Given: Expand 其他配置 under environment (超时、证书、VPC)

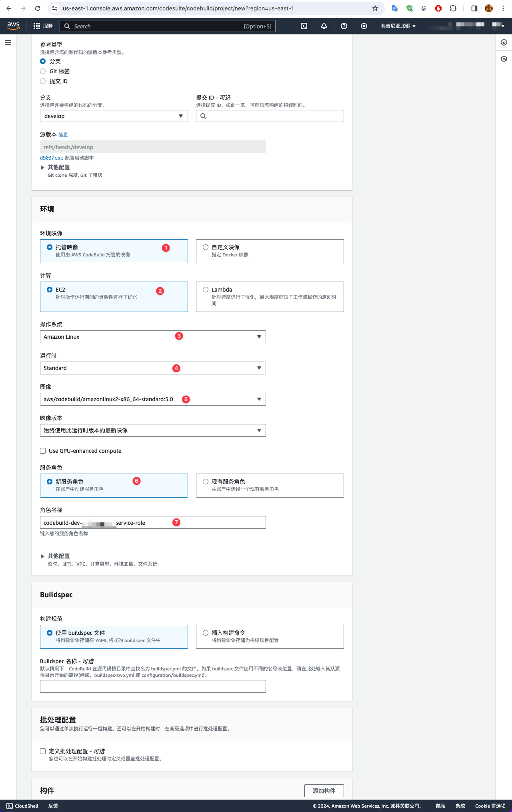Looking at the screenshot, I should (55, 556).
